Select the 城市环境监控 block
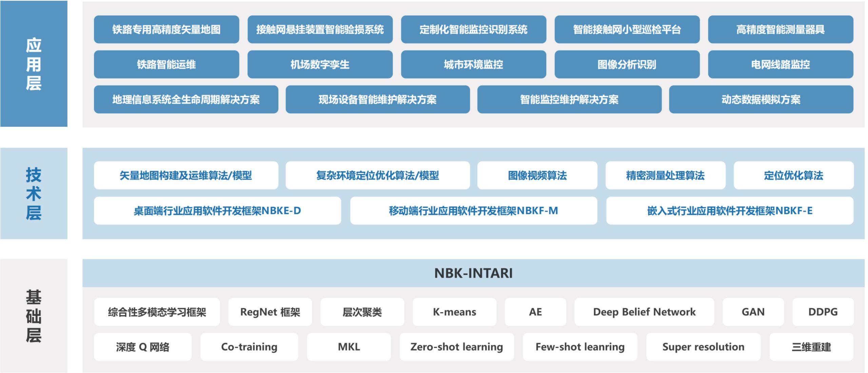This screenshot has width=868, height=373. coord(473,64)
